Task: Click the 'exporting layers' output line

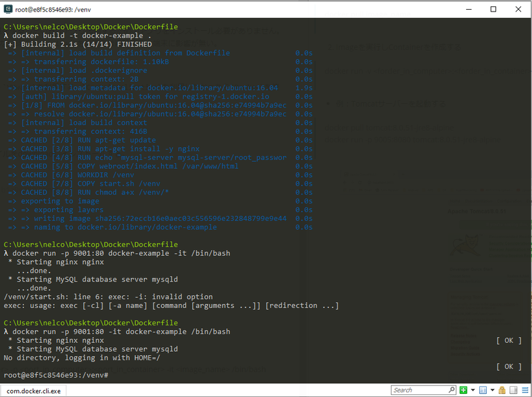Action: (x=68, y=210)
